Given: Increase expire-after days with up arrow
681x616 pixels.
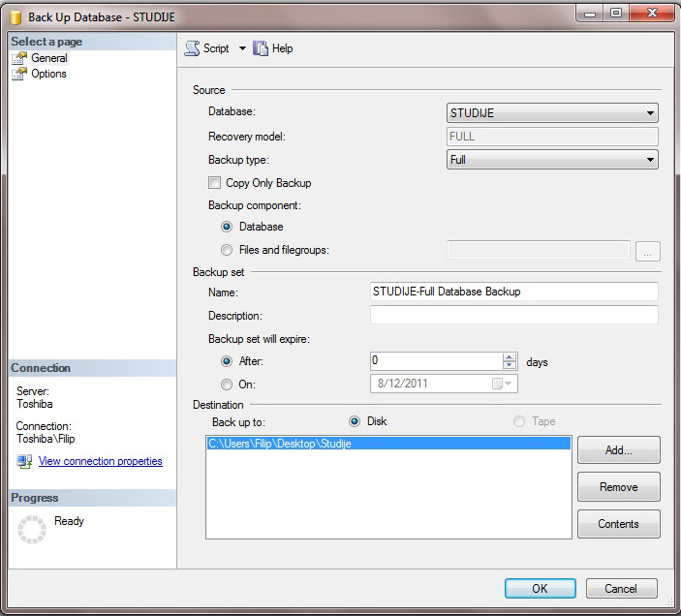Looking at the screenshot, I should tap(510, 356).
